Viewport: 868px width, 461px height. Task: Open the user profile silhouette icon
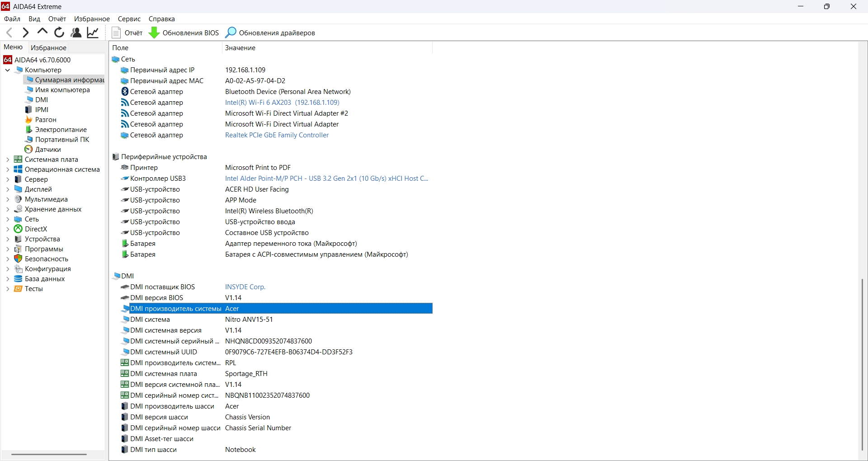point(76,33)
